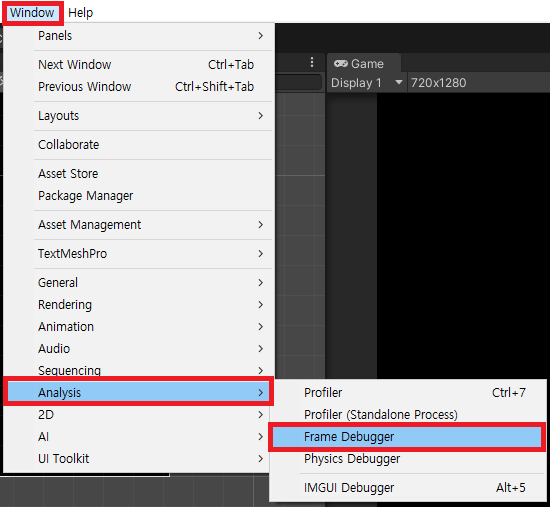Image resolution: width=550 pixels, height=507 pixels.
Task: Open the Display 1 dropdown
Action: pos(367,83)
